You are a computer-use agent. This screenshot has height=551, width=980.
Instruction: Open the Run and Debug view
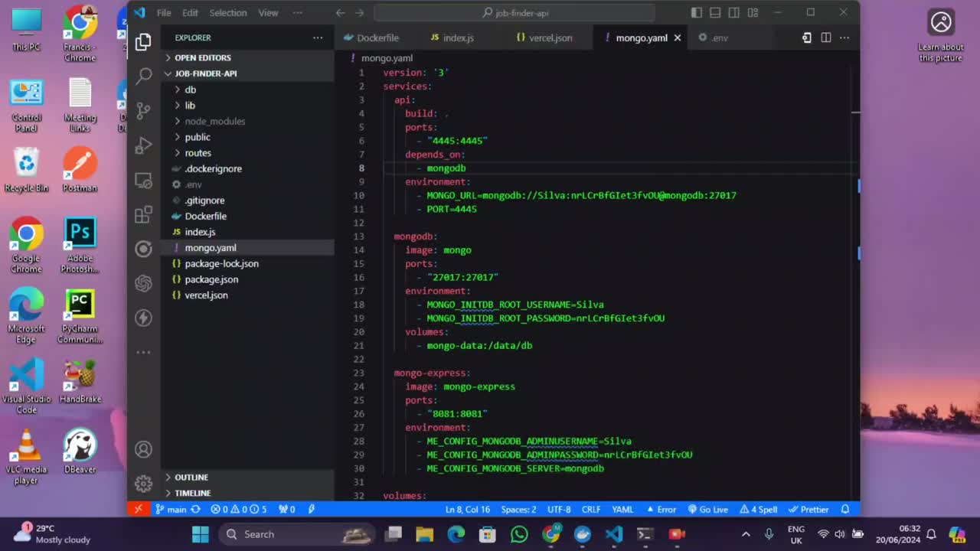click(143, 145)
